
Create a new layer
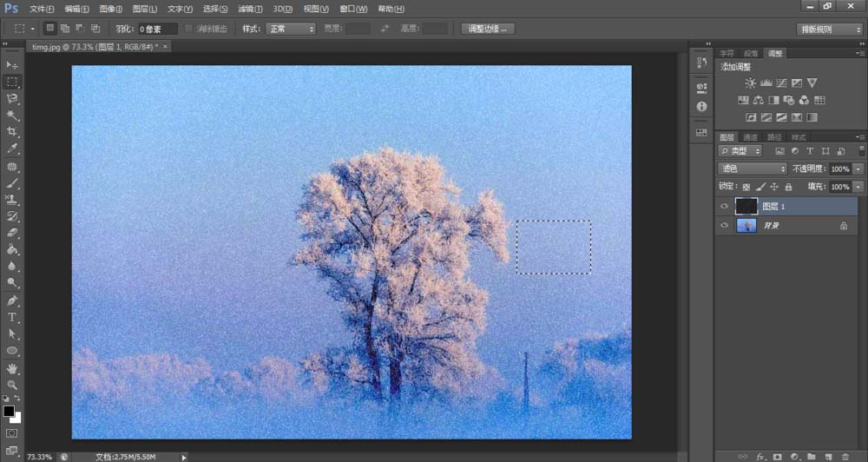[827, 457]
